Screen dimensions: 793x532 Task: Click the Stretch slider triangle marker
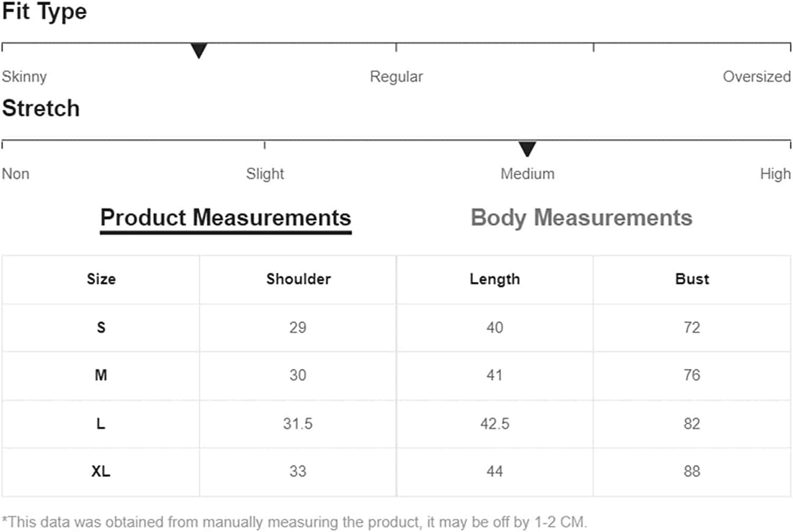click(527, 148)
